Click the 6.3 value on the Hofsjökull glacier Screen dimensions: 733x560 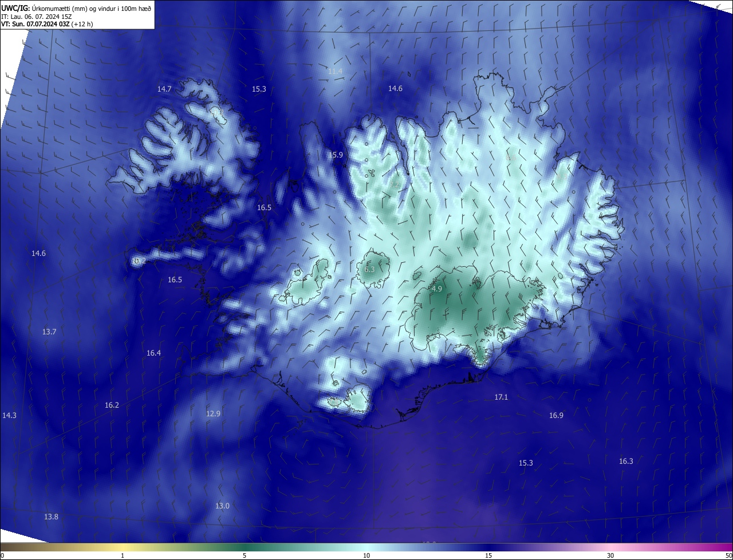[x=369, y=269]
